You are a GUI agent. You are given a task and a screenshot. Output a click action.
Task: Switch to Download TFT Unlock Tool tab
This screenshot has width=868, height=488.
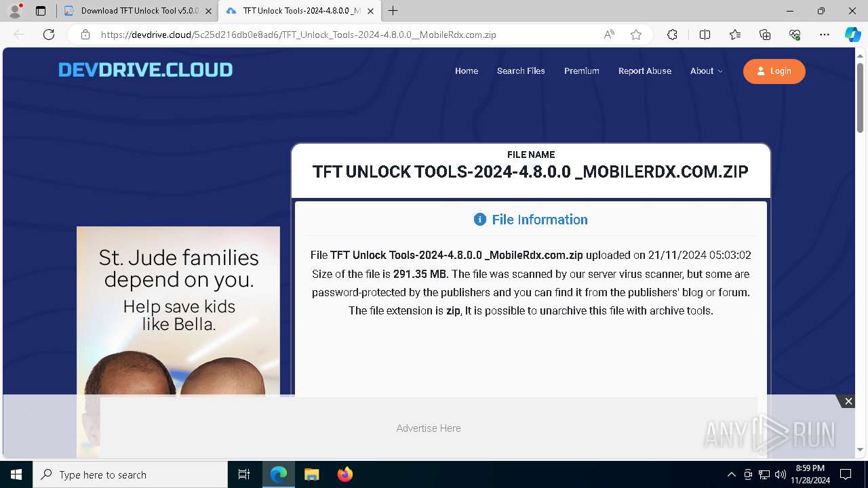click(x=138, y=11)
